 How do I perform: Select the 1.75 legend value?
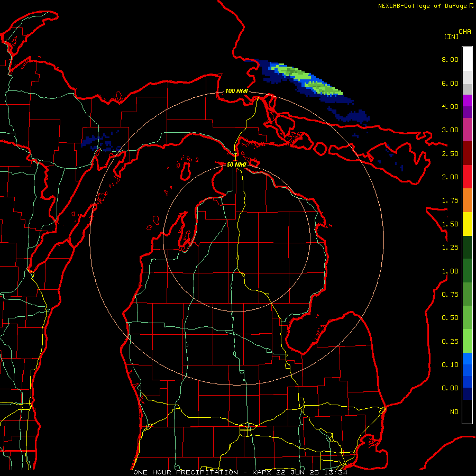[450, 200]
